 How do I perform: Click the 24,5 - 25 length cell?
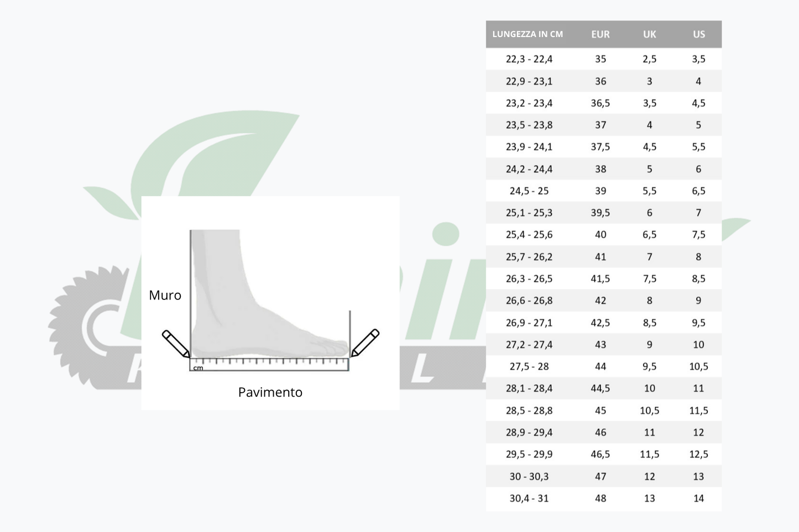point(529,191)
